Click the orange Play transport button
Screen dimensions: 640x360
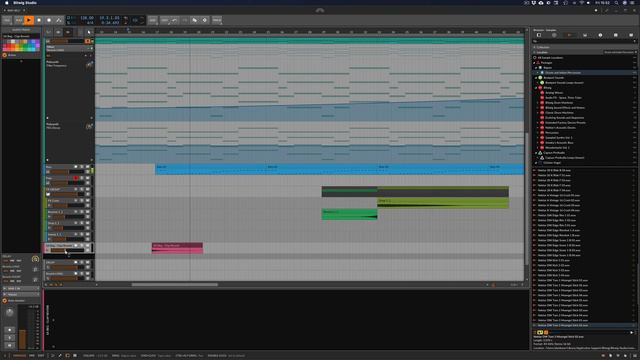29,20
